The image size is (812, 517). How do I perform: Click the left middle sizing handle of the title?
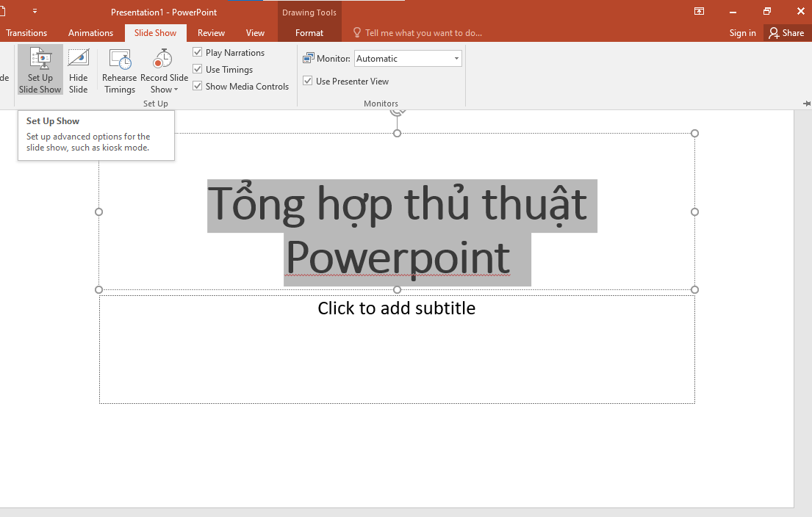click(99, 211)
